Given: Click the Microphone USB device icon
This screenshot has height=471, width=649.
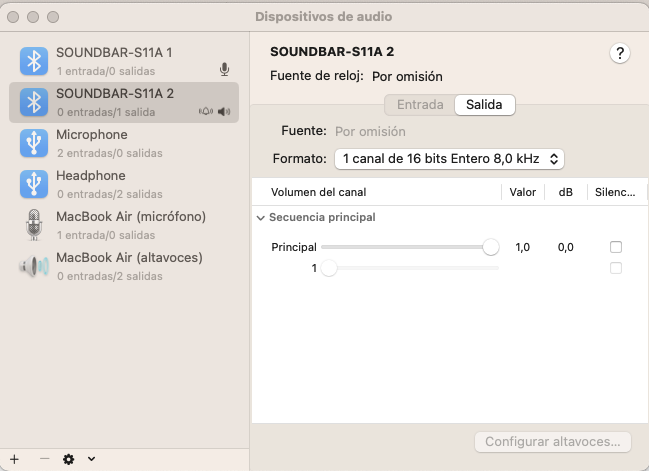Looking at the screenshot, I should [34, 143].
